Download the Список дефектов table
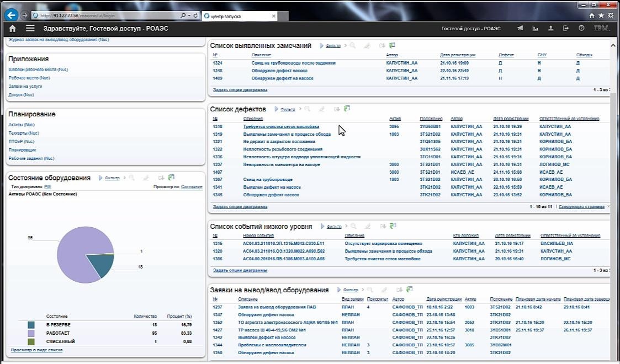This screenshot has height=364, width=620. (337, 109)
